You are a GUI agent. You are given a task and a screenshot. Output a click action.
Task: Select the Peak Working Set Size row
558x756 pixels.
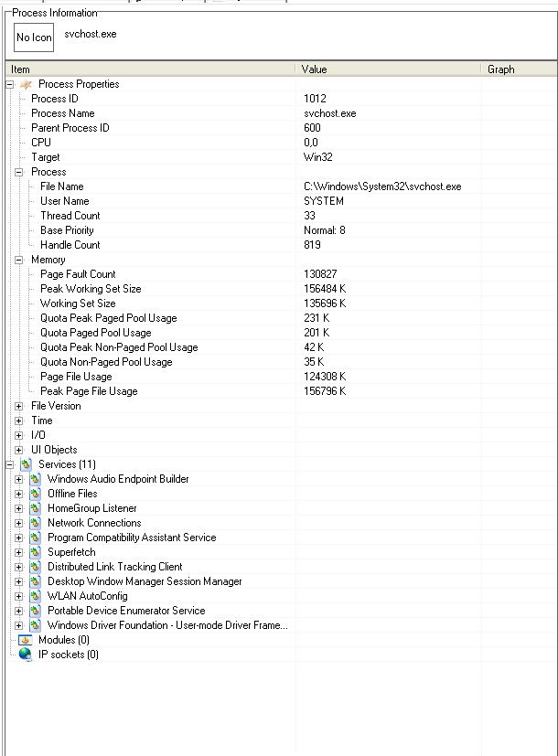[281, 289]
